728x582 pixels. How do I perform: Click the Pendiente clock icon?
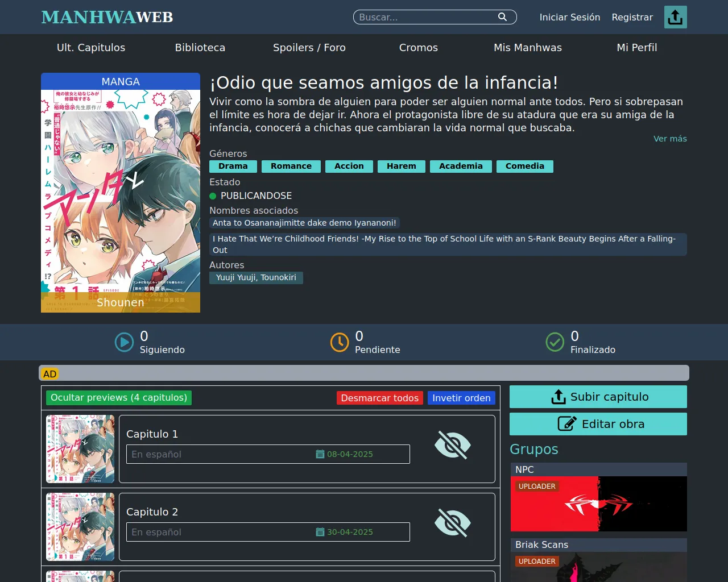click(340, 342)
